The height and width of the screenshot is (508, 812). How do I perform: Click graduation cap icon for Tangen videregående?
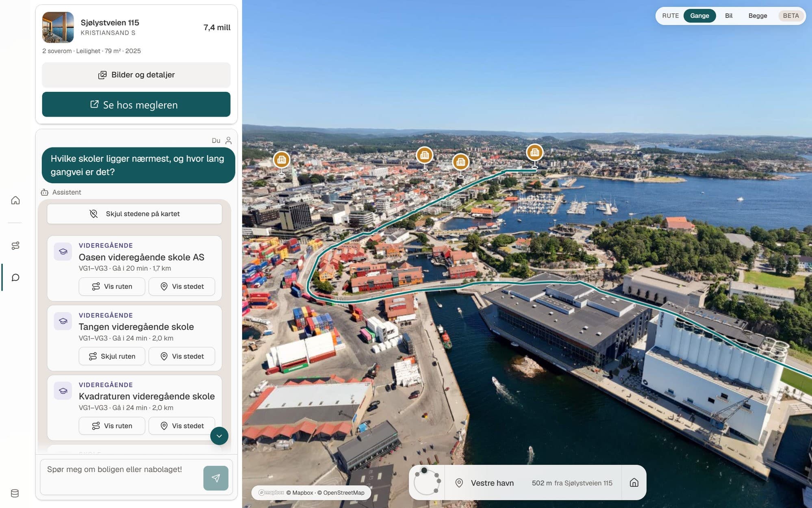point(63,321)
